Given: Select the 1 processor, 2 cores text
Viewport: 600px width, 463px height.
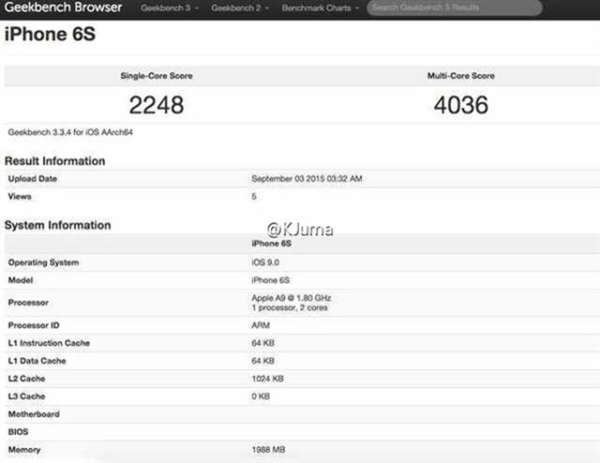Looking at the screenshot, I should (x=290, y=308).
